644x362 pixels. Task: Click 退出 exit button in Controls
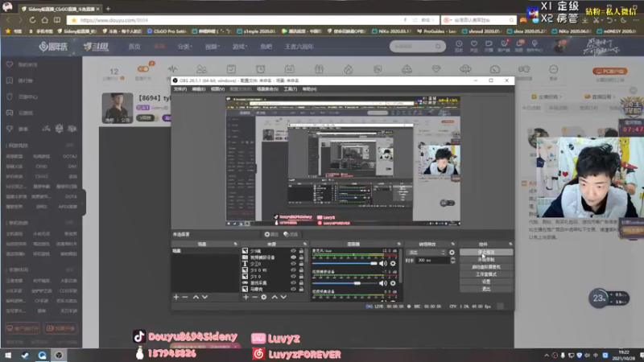click(486, 290)
